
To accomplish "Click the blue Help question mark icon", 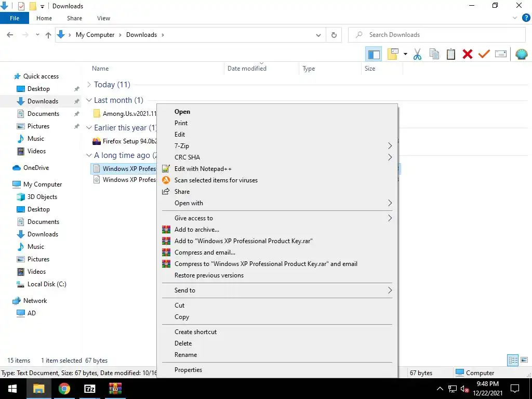I will tap(526, 18).
